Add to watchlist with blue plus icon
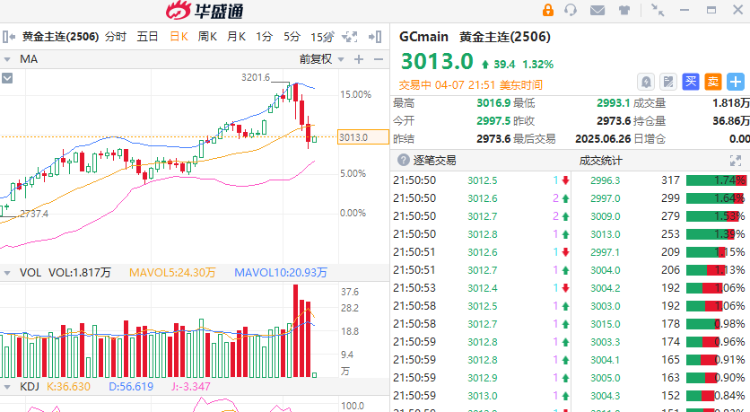 pos(735,82)
